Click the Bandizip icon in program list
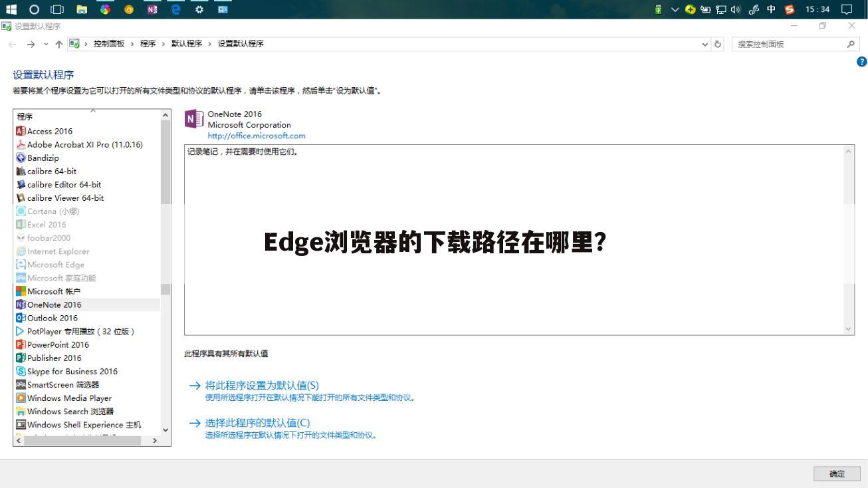This screenshot has height=488, width=868. coord(21,158)
